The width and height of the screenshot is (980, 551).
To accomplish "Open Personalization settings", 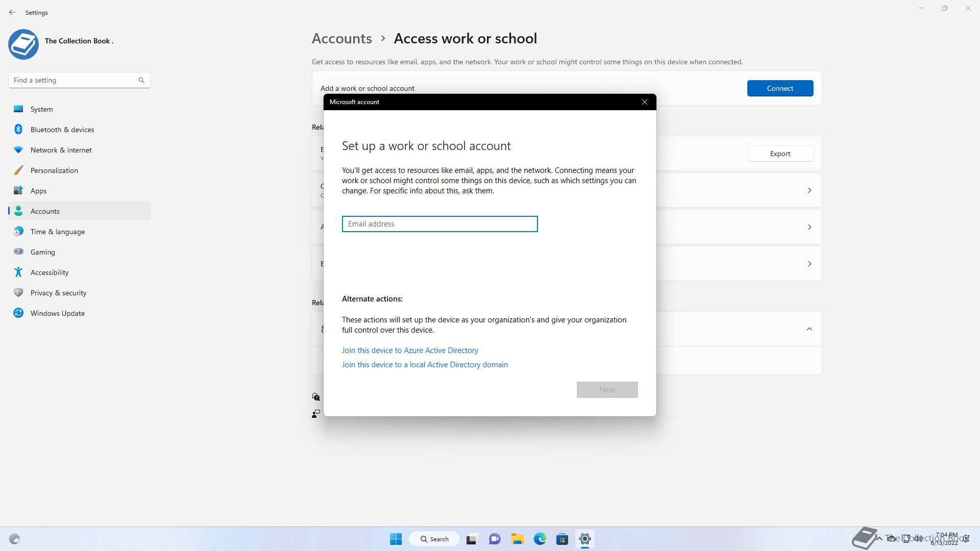I will pos(80,170).
